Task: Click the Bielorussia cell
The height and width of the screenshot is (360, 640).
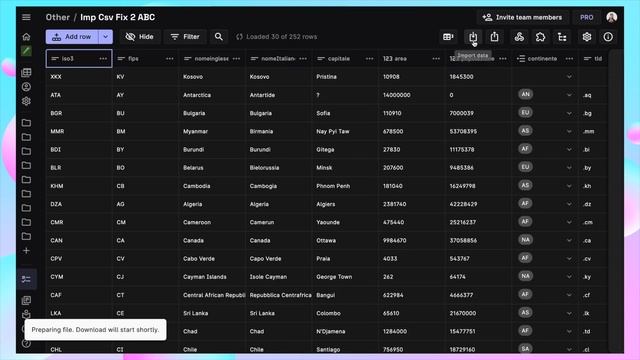Action: (x=279, y=168)
